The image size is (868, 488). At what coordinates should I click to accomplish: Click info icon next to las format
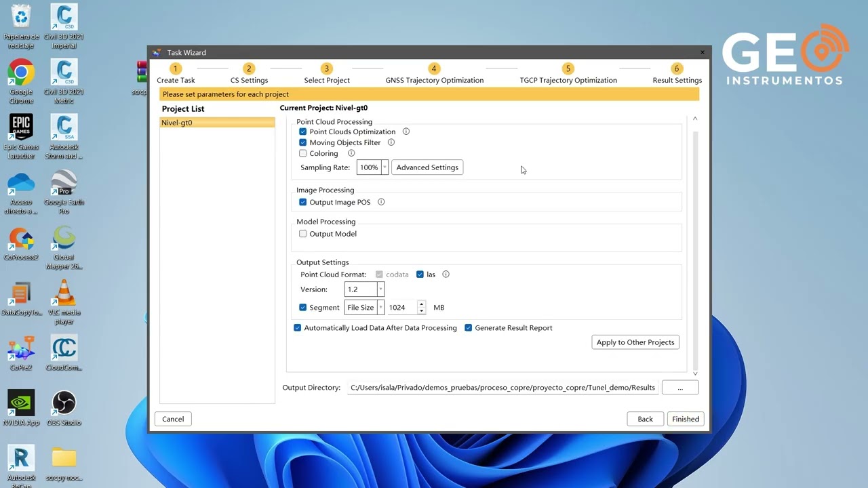(x=446, y=274)
